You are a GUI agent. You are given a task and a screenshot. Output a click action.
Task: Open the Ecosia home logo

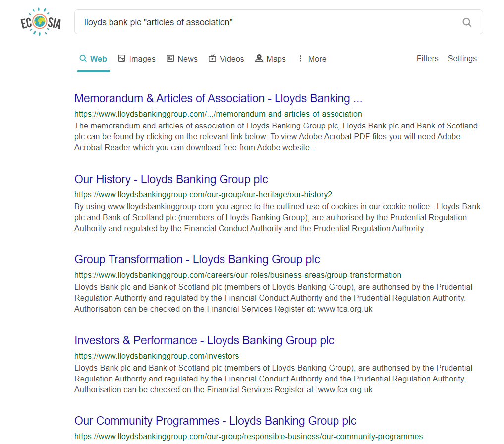pos(41,22)
